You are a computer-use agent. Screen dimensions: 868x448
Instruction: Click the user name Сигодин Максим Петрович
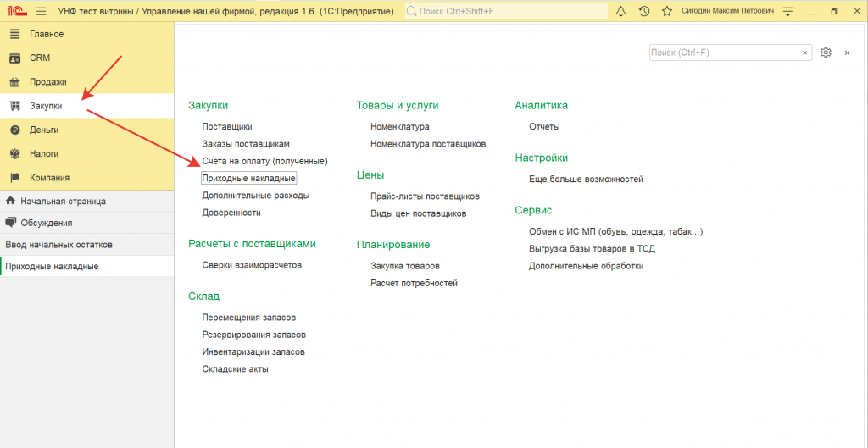727,11
